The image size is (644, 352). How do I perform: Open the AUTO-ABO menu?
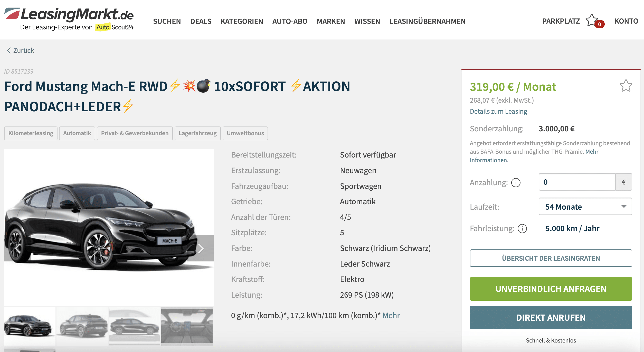[290, 21]
